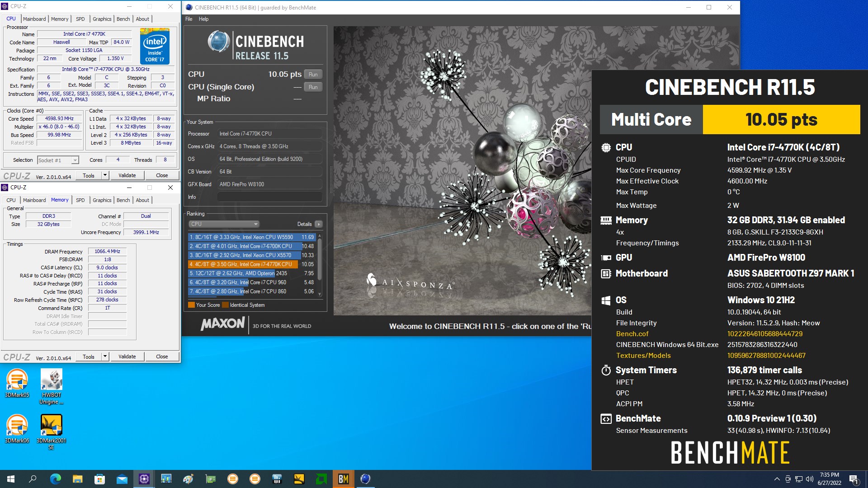The width and height of the screenshot is (868, 488).
Task: Open Bench tab in lower CPU-Z
Action: coord(123,200)
